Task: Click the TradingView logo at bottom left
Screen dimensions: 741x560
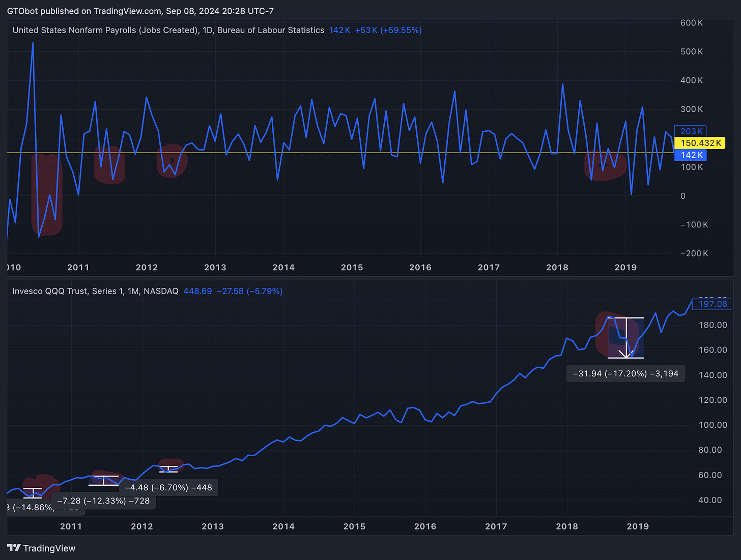Action: click(x=41, y=548)
